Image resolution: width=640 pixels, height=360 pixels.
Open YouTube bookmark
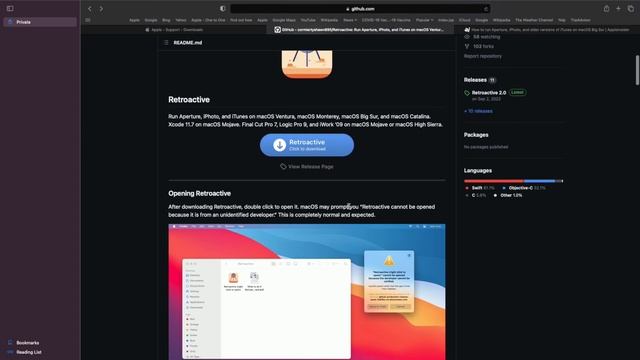point(308,20)
